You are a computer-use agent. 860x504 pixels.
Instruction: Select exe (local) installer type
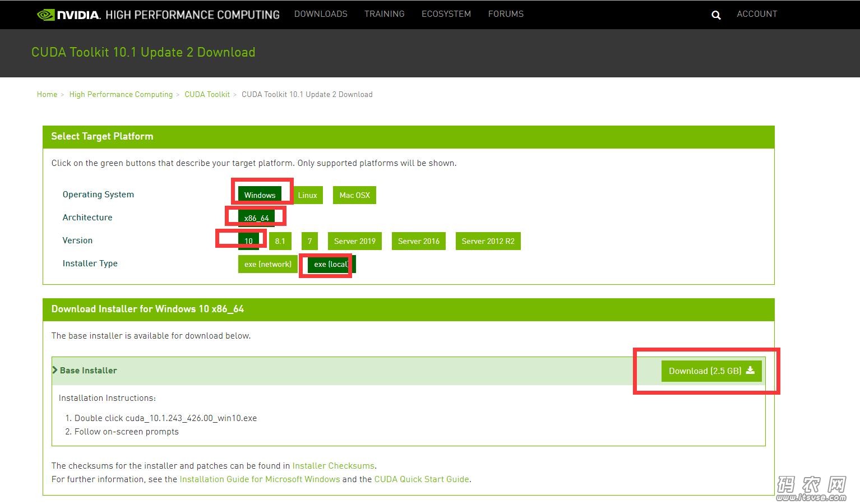pyautogui.click(x=331, y=264)
